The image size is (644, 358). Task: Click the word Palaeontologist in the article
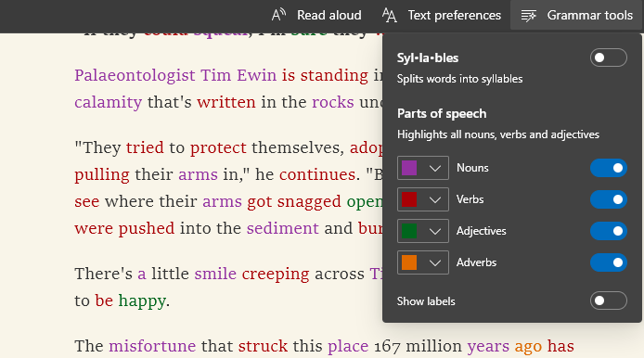[x=135, y=76]
